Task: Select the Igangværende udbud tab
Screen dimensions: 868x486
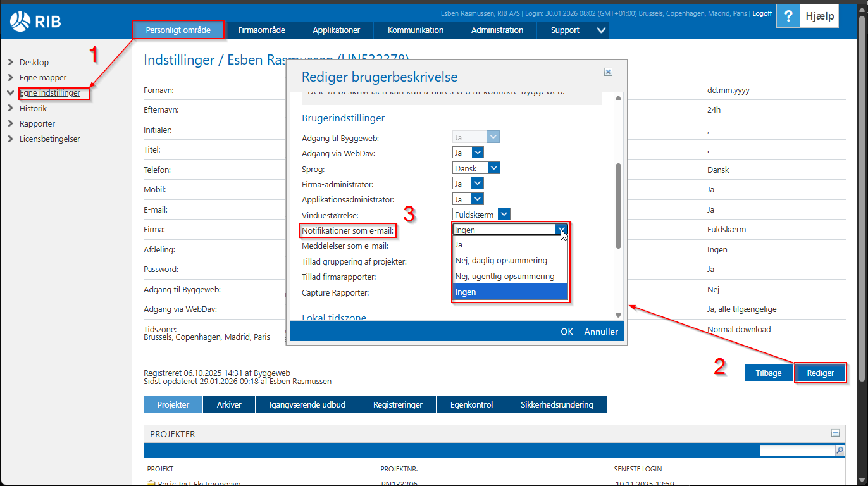Action: click(307, 404)
